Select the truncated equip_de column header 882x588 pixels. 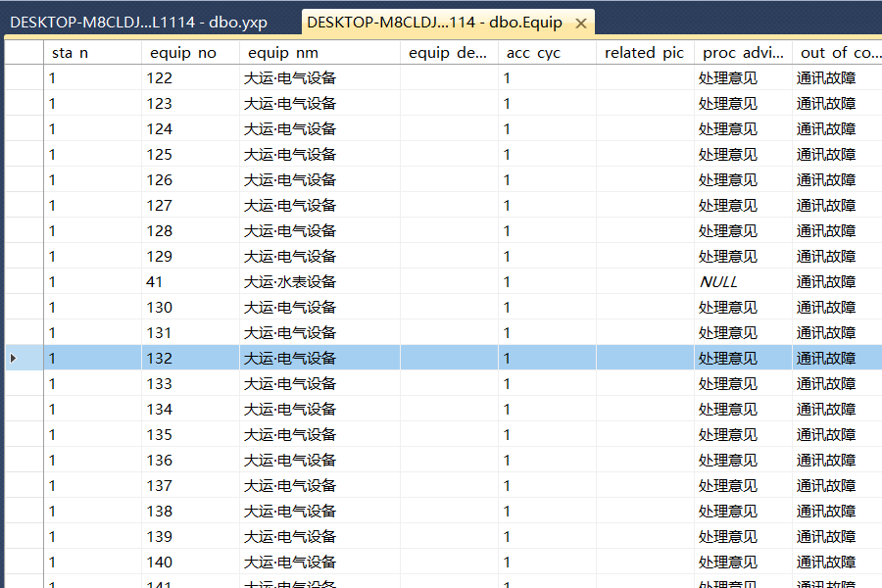point(448,53)
